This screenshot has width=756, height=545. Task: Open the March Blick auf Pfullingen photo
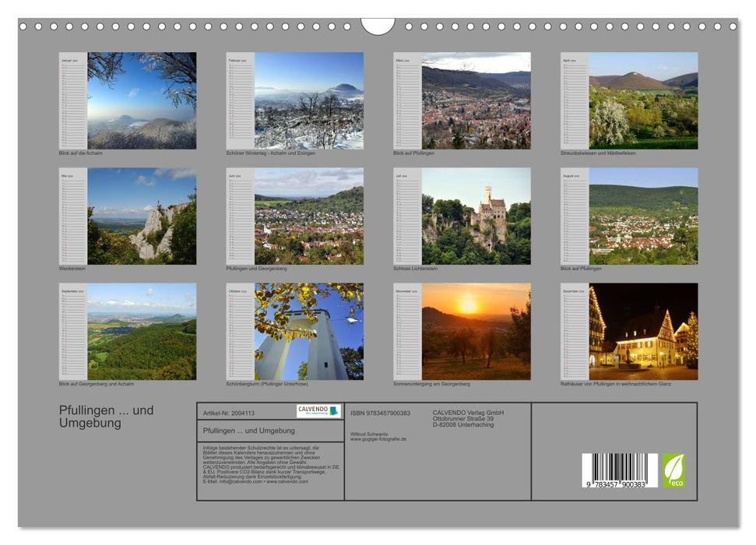(476, 100)
